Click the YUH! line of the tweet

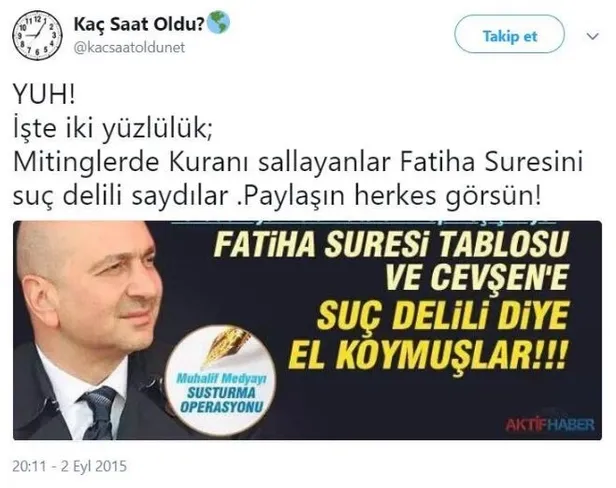tap(44, 95)
